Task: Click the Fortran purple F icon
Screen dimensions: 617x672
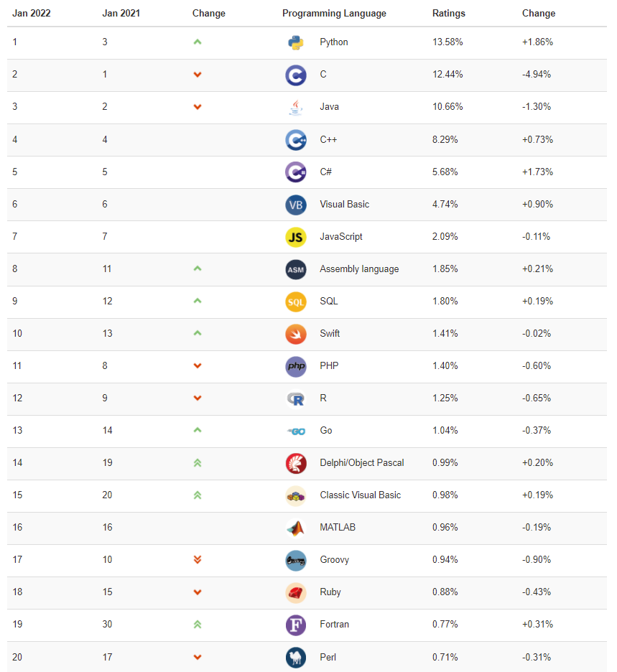Action: click(x=295, y=625)
